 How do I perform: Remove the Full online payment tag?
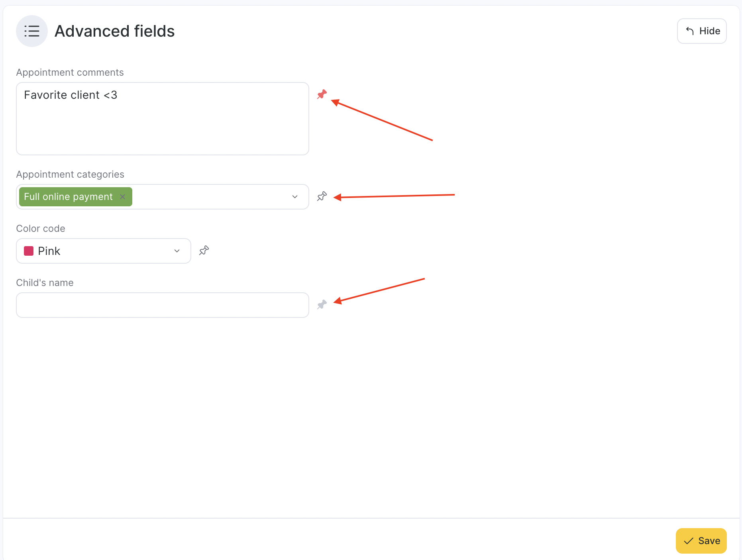point(123,197)
